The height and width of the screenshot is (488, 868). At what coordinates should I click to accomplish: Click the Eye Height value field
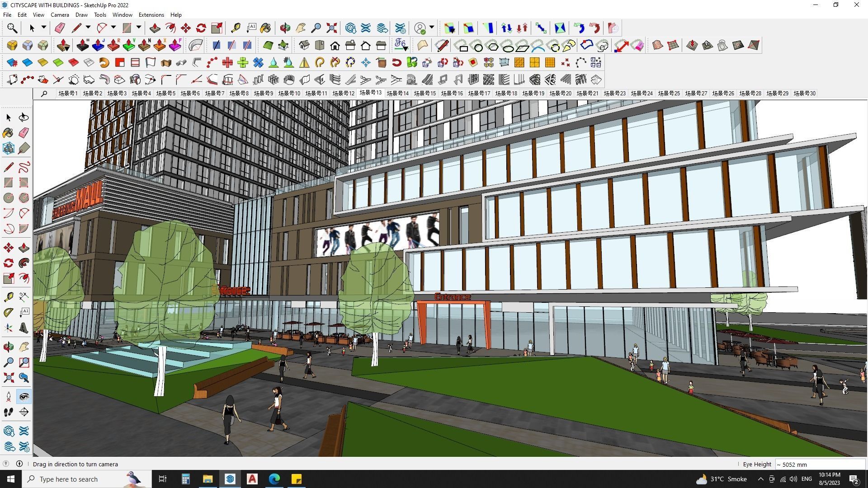pyautogui.click(x=820, y=464)
